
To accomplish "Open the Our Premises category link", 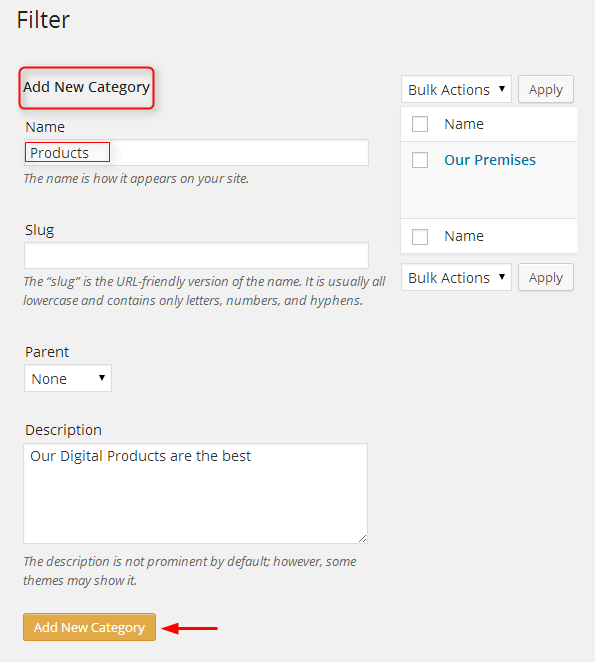I will (490, 160).
